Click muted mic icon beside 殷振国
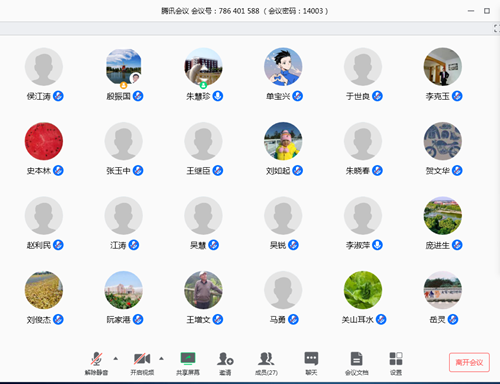 point(138,96)
